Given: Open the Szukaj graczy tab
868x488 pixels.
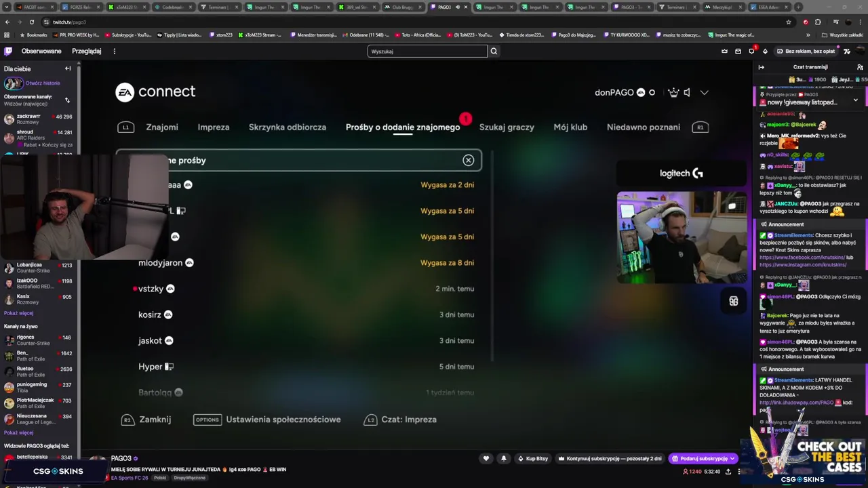Looking at the screenshot, I should coord(507,127).
